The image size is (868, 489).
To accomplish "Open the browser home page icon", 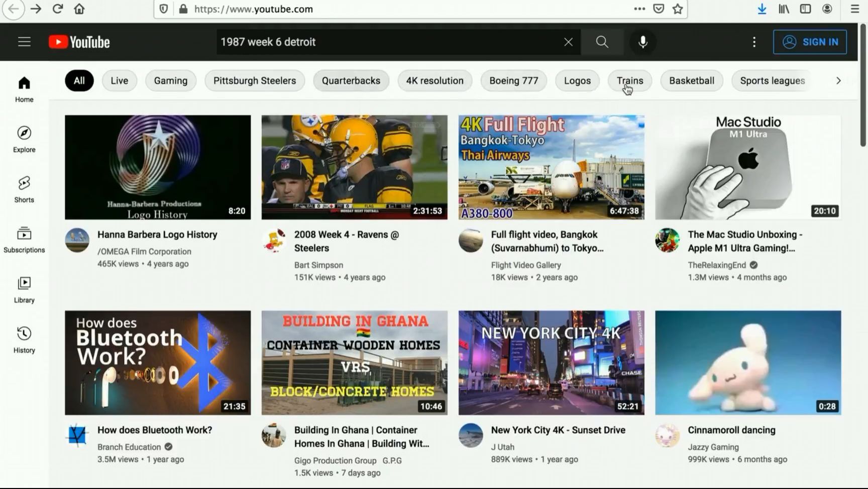I will pos(79,9).
